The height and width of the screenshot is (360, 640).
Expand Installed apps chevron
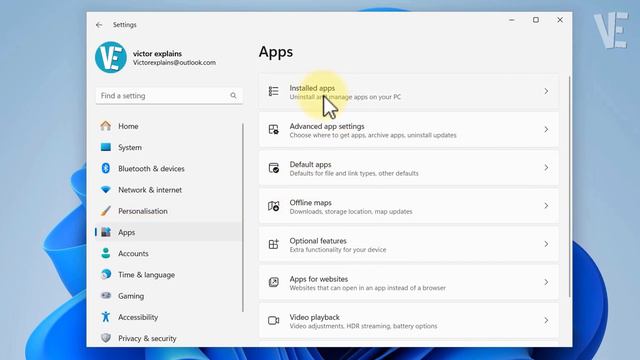[x=546, y=91]
